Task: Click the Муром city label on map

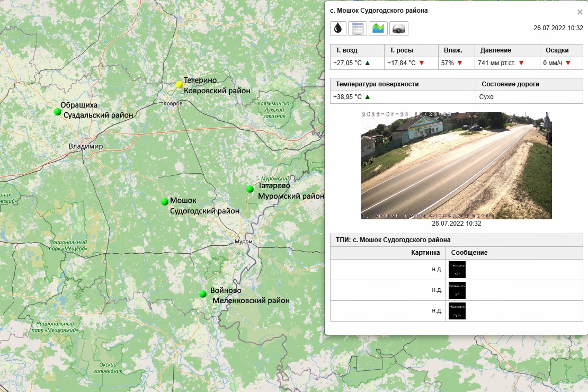Action: [x=244, y=242]
